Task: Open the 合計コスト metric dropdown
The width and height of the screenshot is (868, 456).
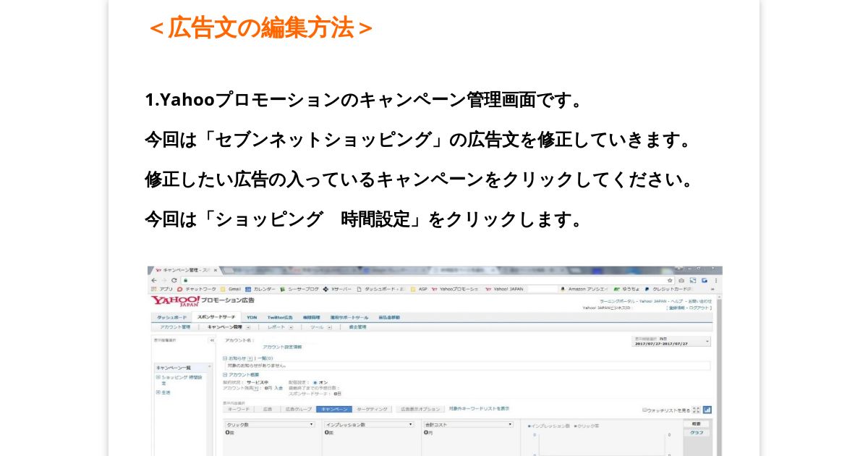Action: coord(468,424)
